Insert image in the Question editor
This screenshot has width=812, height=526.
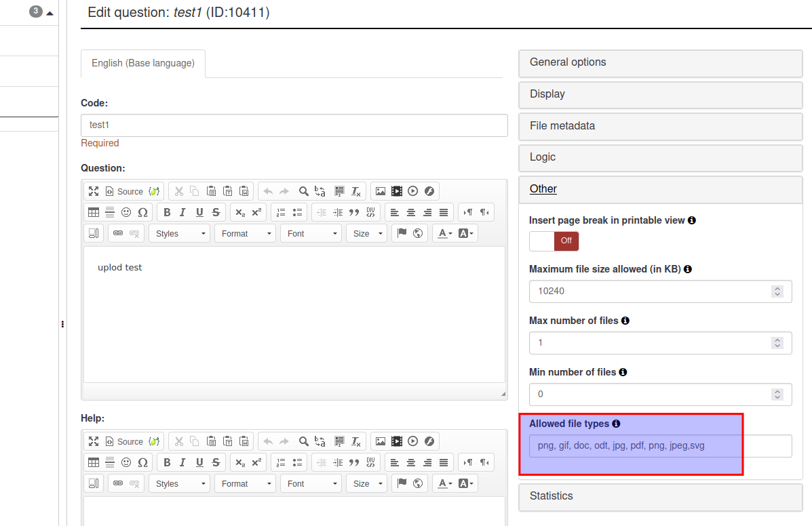coord(381,191)
